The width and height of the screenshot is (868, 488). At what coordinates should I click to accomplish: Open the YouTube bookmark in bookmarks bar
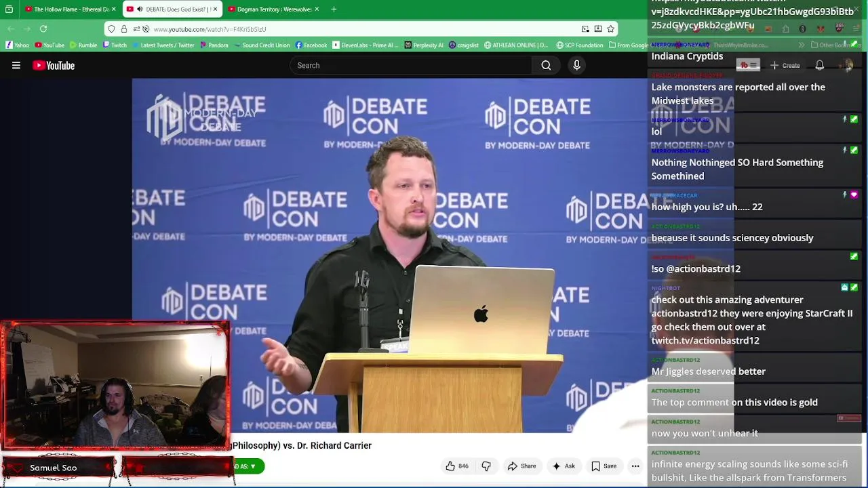50,45
